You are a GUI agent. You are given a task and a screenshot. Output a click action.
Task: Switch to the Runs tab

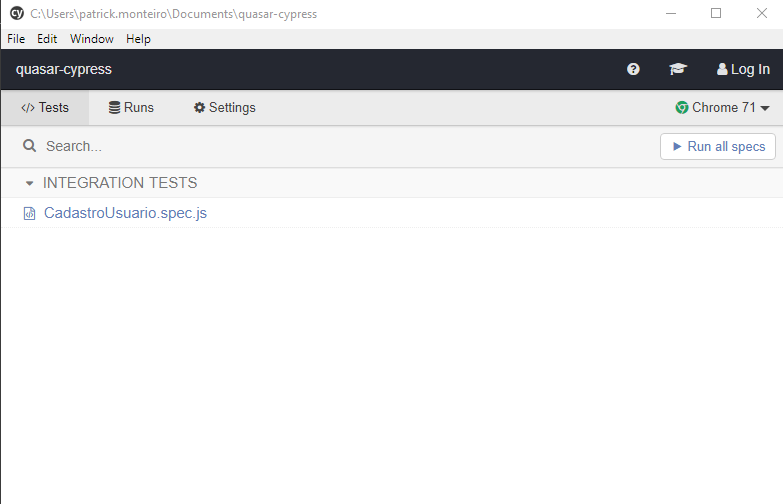pyautogui.click(x=131, y=108)
